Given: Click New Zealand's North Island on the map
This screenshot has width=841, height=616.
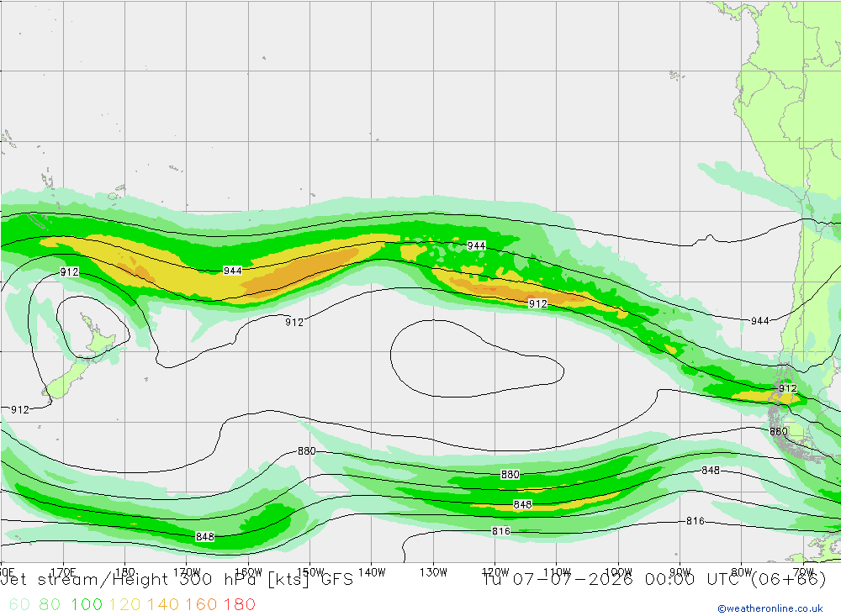Looking at the screenshot, I should pyautogui.click(x=100, y=340).
